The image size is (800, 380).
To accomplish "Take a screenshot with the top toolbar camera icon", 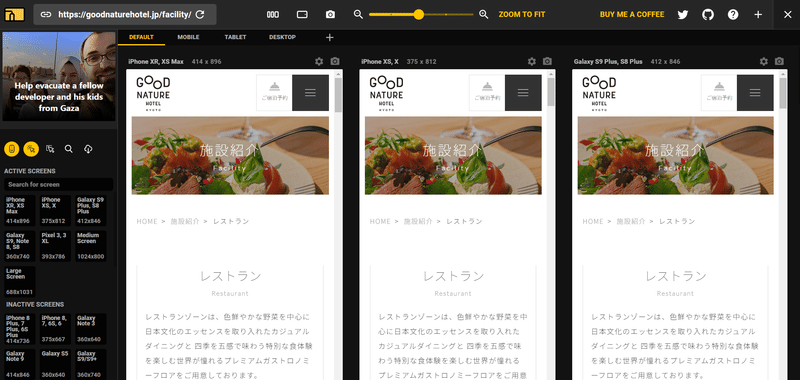I will (331, 14).
